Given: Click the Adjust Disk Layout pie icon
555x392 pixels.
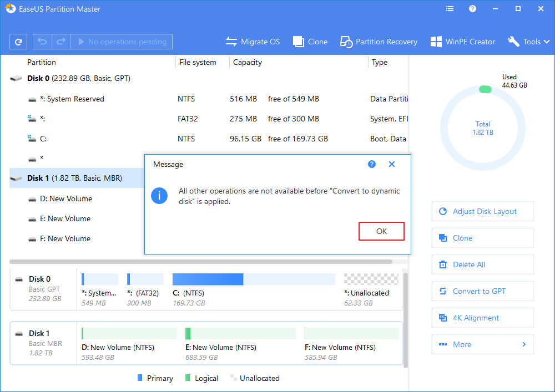Looking at the screenshot, I should 443,211.
